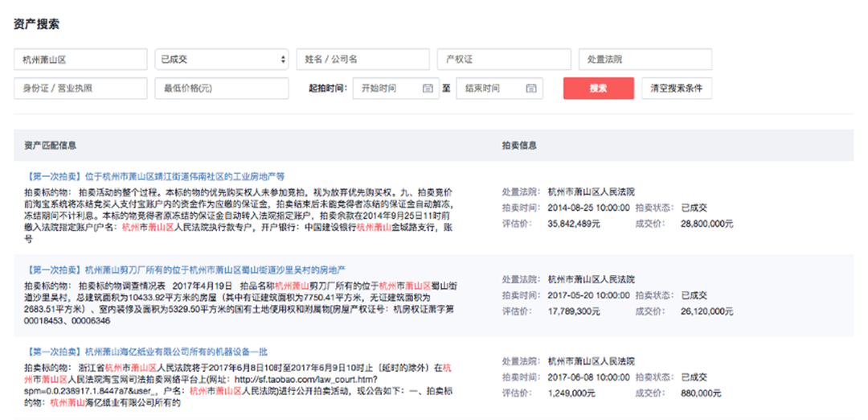This screenshot has width=868, height=420.
Task: Open the start time calendar icon
Action: (x=428, y=88)
